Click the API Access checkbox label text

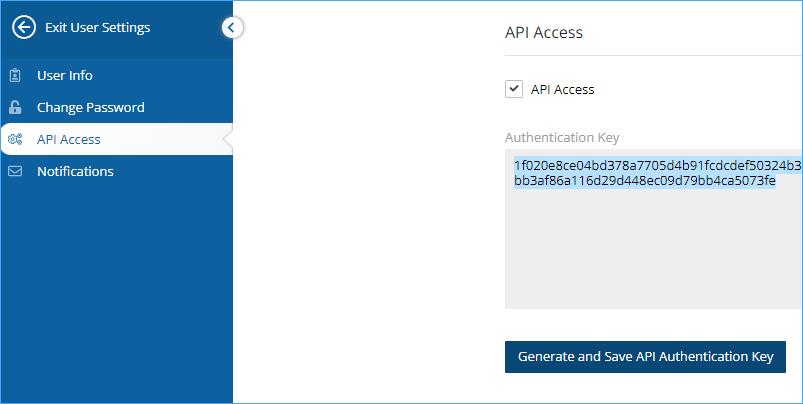tap(562, 90)
